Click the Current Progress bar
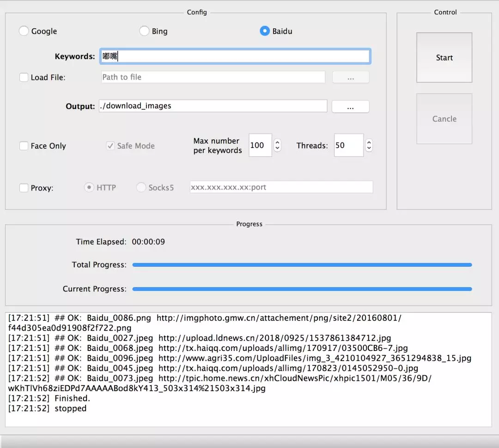The image size is (499, 448). point(302,289)
